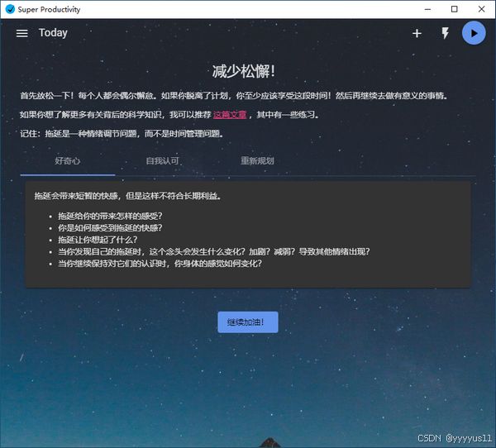The image size is (496, 448).
Task: Click the 继续加油! button
Action: point(248,322)
